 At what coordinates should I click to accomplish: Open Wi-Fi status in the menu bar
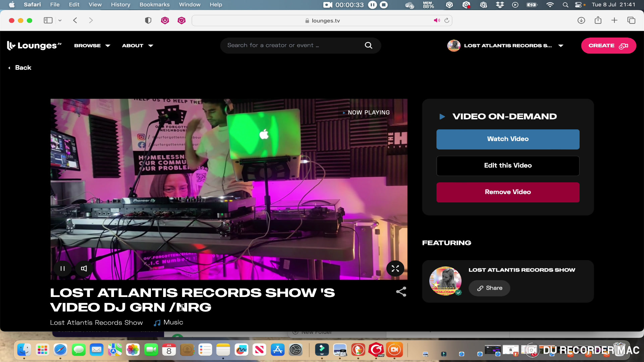[550, 5]
